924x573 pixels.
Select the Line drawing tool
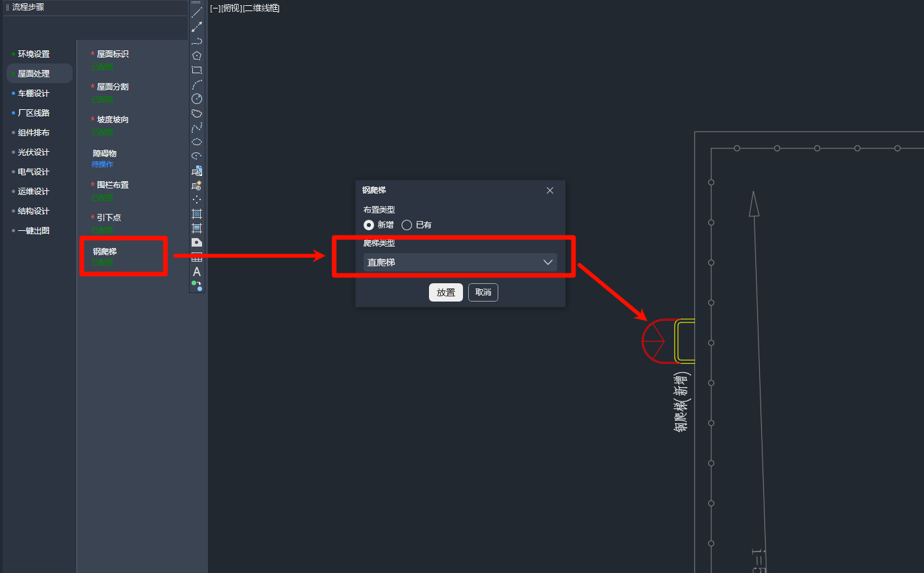click(x=197, y=12)
